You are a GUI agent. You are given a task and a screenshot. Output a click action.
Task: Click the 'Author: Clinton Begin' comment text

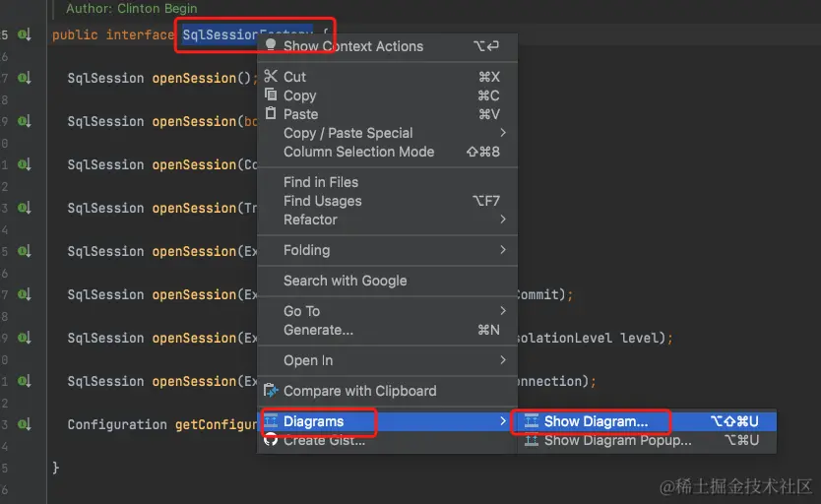click(x=132, y=9)
